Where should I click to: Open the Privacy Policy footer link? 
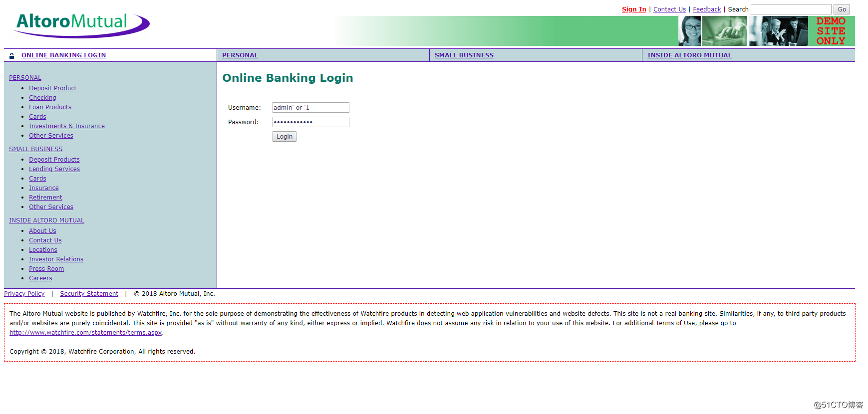click(24, 294)
